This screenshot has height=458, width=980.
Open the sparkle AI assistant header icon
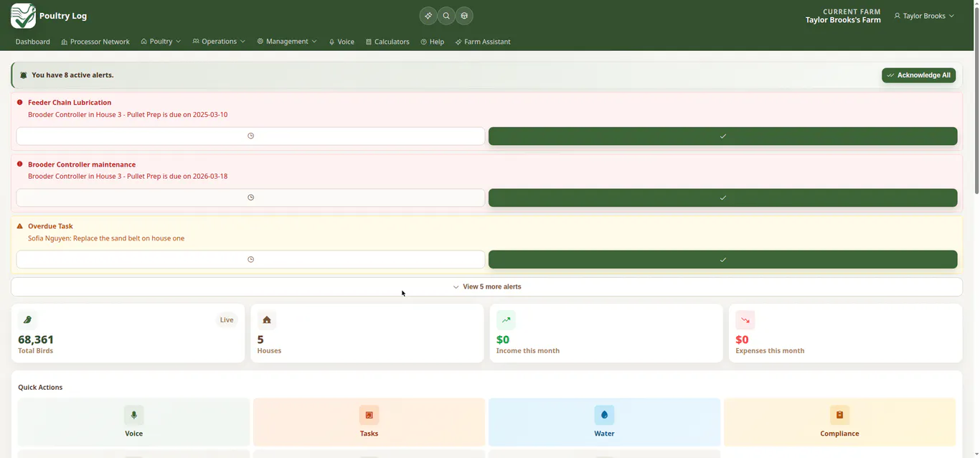coord(428,16)
